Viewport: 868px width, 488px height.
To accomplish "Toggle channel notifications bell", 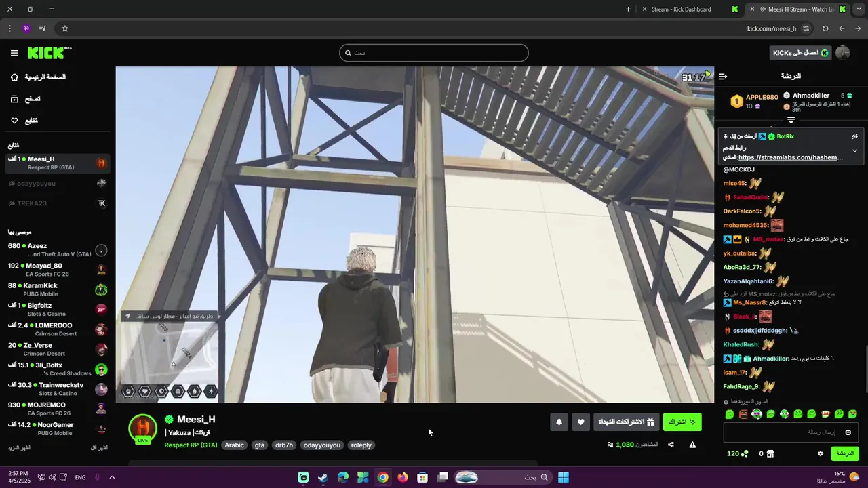I will click(x=559, y=422).
